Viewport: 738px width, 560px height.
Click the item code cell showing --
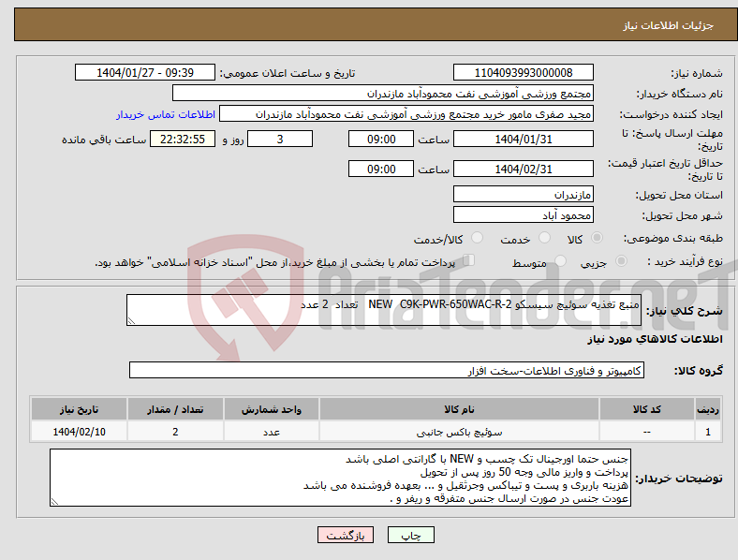[x=647, y=432]
